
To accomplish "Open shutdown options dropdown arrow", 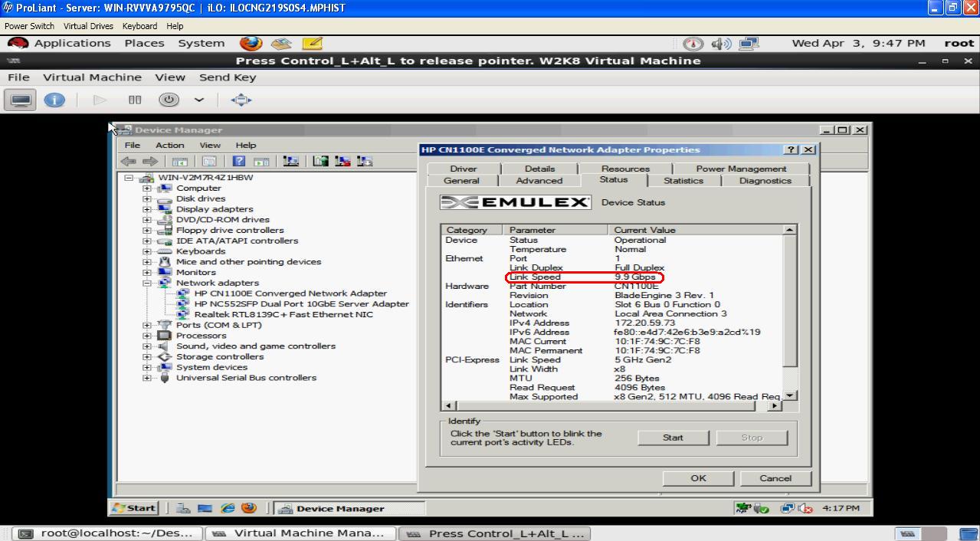I will (199, 100).
